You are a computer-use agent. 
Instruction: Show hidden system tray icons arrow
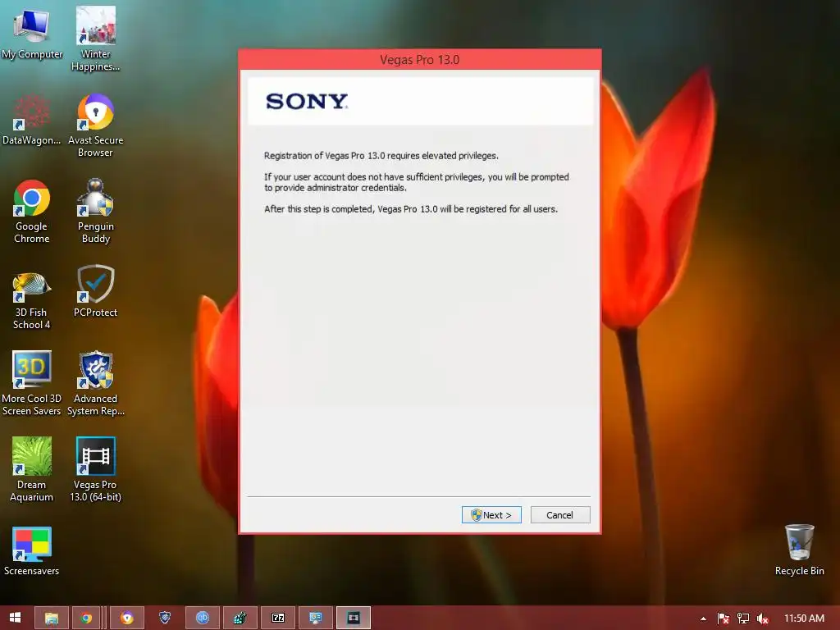[703, 619]
